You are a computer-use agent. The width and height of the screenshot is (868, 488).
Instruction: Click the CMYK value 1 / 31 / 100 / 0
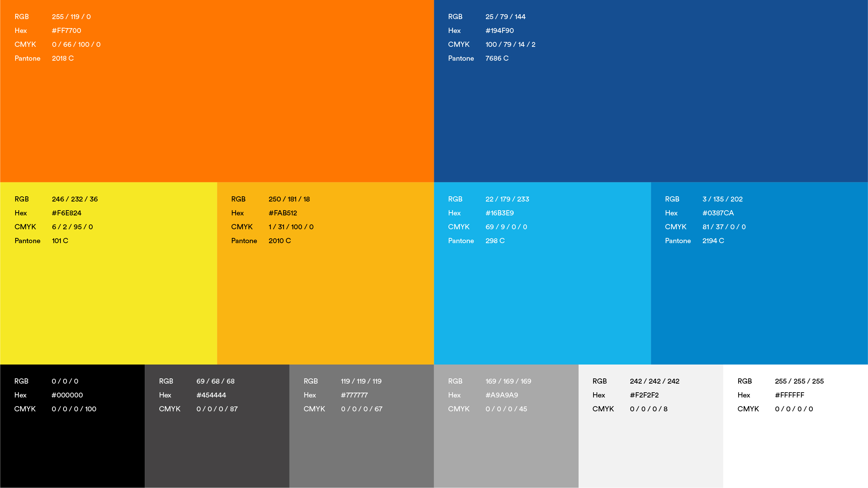(291, 227)
